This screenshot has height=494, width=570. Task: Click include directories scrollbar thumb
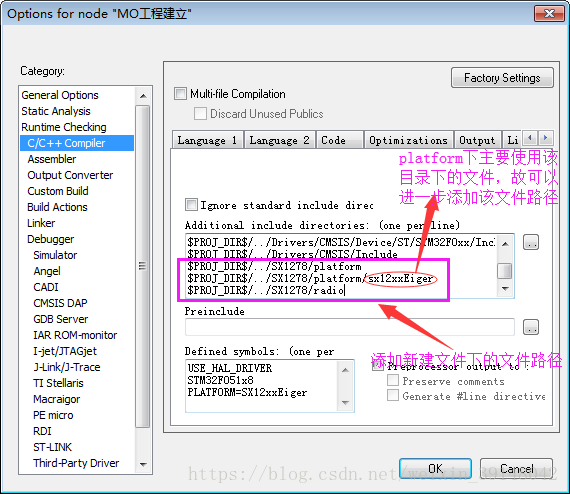click(x=505, y=271)
